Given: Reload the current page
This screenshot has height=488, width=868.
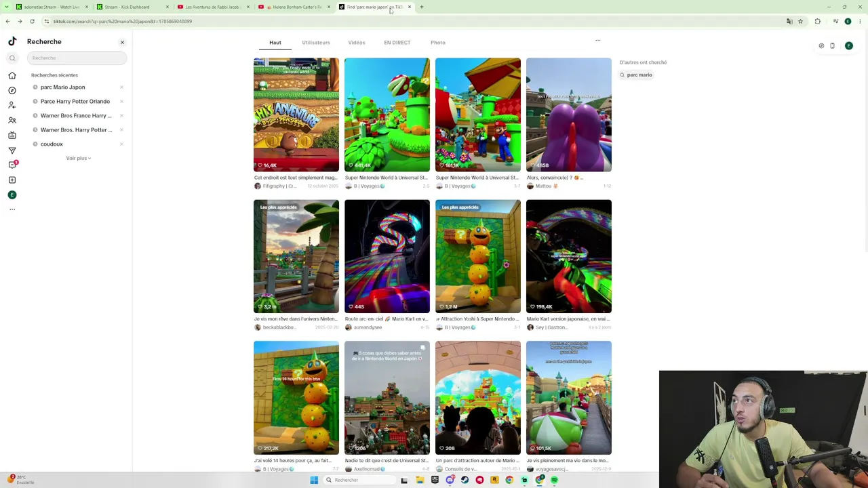Looking at the screenshot, I should click(x=32, y=22).
